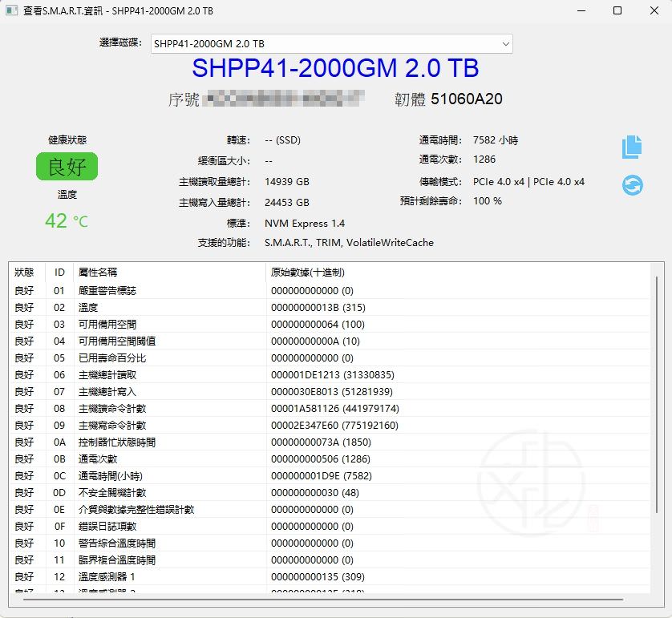The width and height of the screenshot is (672, 618).
Task: Click the app icon in title bar
Action: (x=11, y=10)
